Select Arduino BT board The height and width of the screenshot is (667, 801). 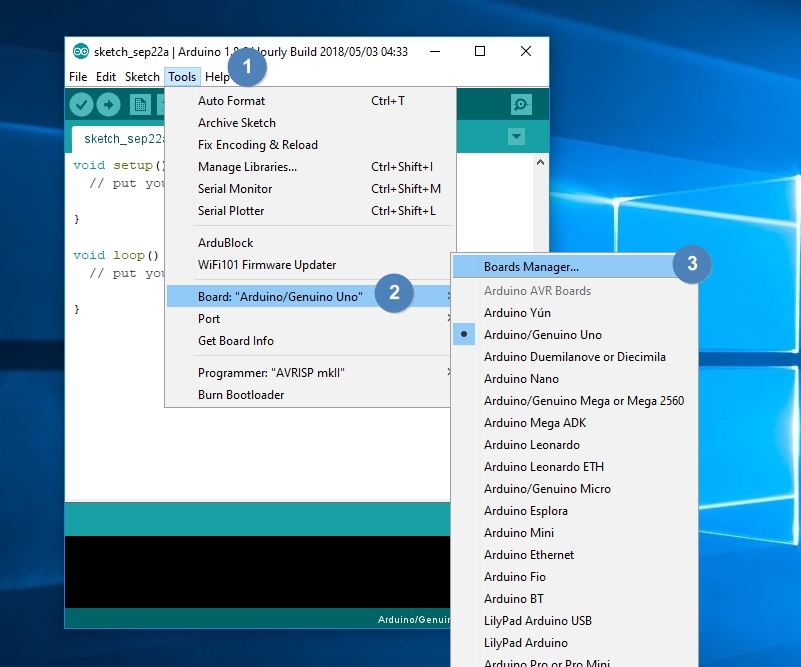[575, 598]
